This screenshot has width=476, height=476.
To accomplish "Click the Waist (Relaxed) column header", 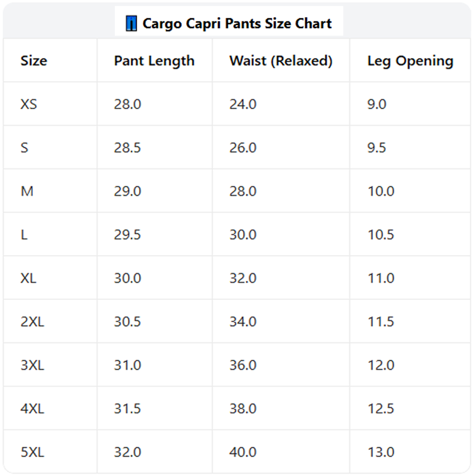I will [x=281, y=61].
